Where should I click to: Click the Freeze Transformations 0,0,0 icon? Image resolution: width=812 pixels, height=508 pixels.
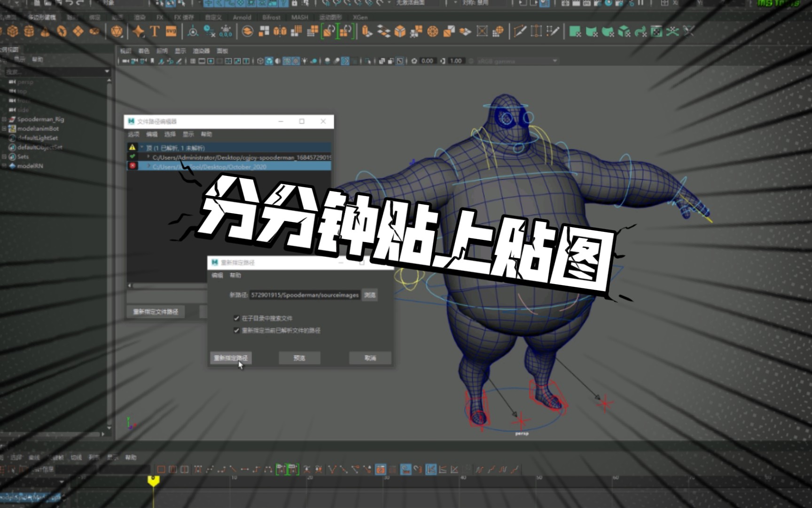pos(226,32)
